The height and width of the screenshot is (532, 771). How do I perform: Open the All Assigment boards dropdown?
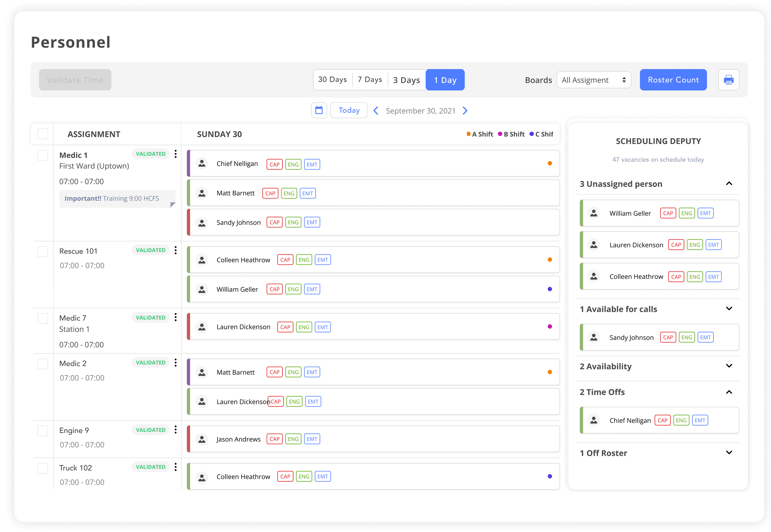pos(594,80)
